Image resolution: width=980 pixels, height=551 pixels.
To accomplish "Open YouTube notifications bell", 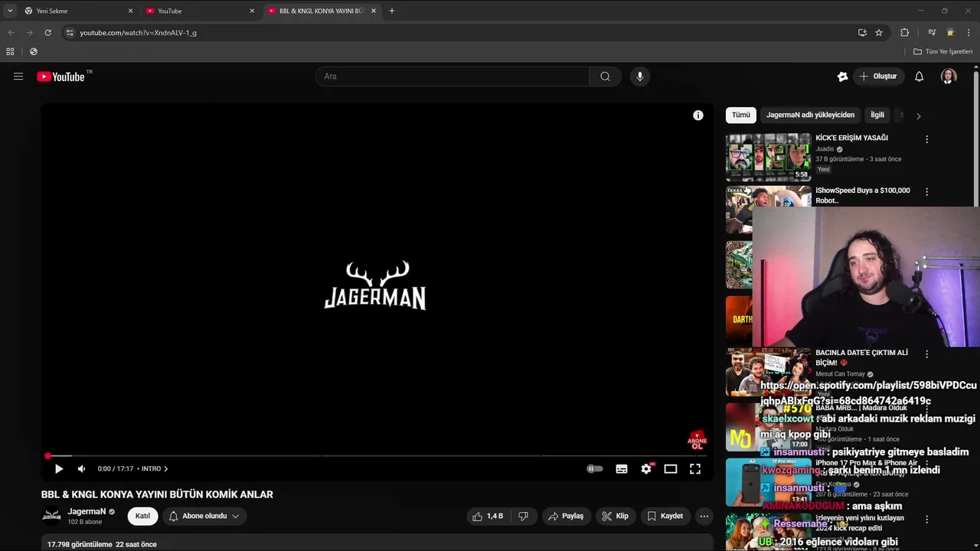I will tap(920, 77).
